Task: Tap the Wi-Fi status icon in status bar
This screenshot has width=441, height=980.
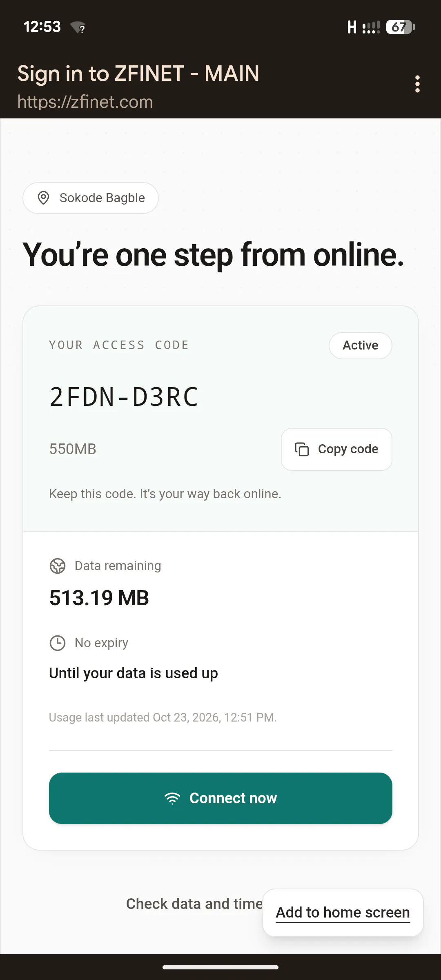Action: pos(78,27)
